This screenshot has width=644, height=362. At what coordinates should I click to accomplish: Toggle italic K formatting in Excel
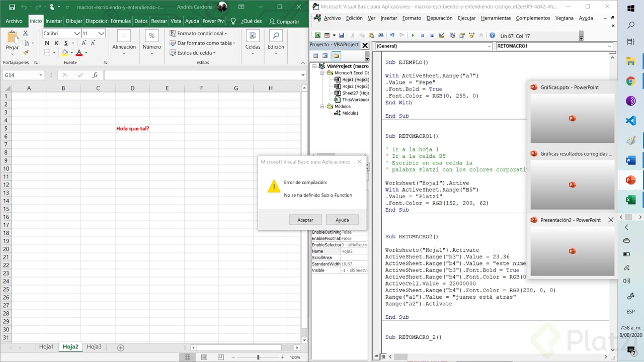click(56, 43)
